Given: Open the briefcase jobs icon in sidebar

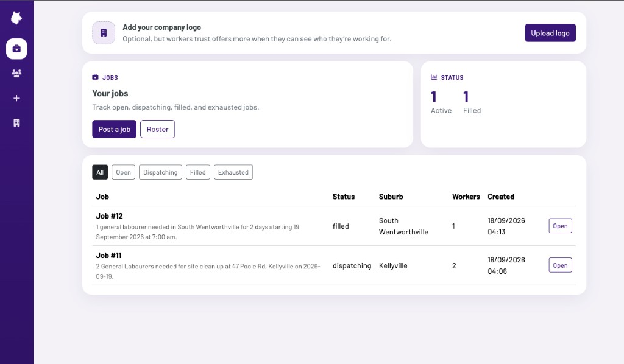Looking at the screenshot, I should click(x=16, y=49).
